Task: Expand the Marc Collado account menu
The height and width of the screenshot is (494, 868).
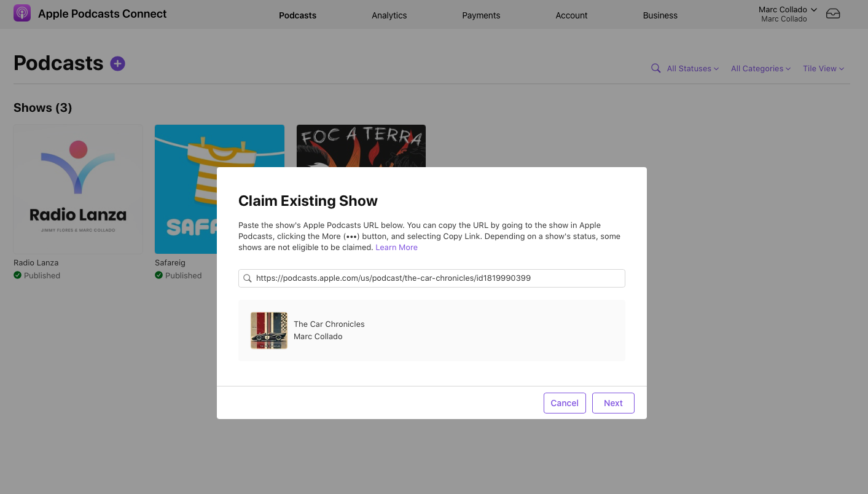Action: tap(788, 9)
